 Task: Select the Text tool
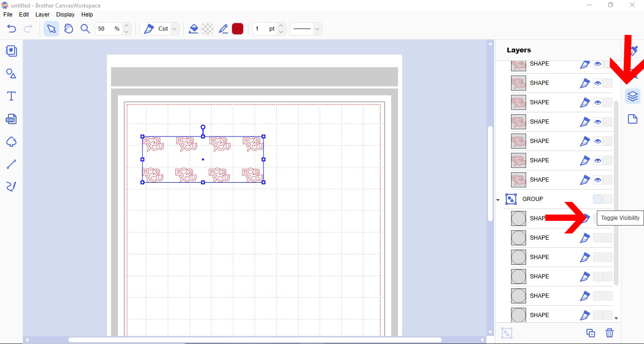point(11,96)
